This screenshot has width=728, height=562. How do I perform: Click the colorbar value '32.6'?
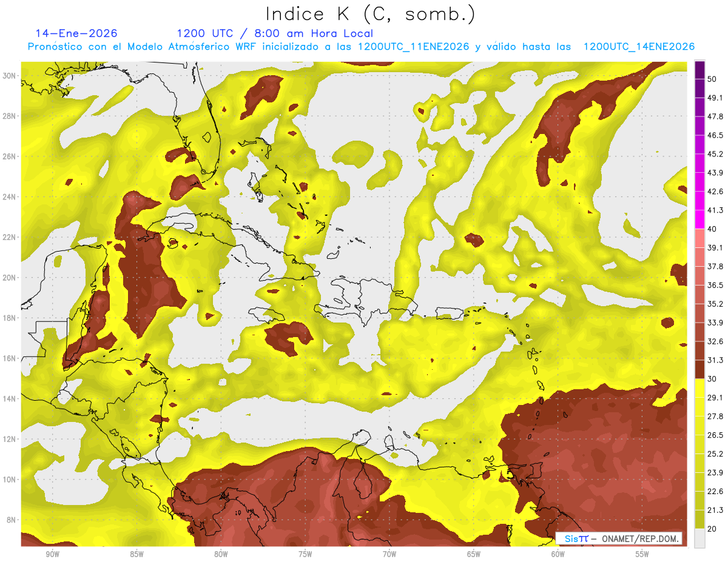tap(715, 341)
